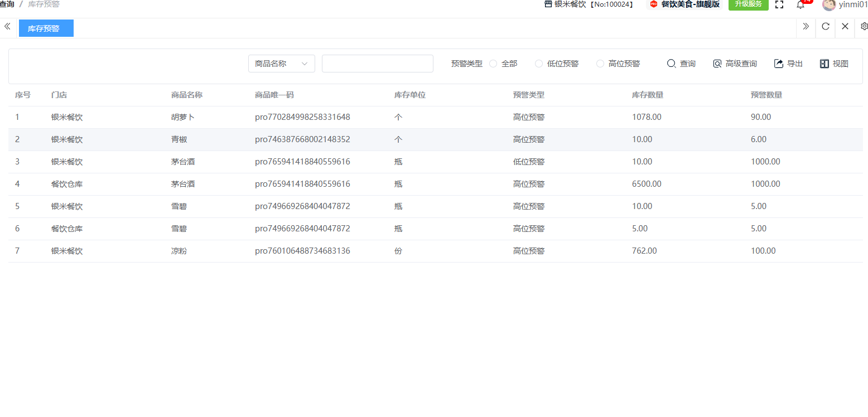
Task: Click the export icon
Action: [x=779, y=64]
